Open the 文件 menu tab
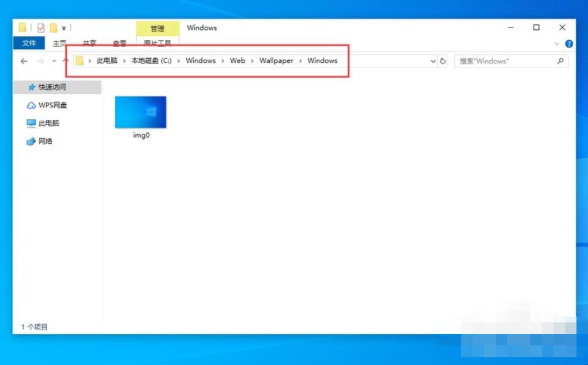The image size is (588, 365). pos(29,43)
